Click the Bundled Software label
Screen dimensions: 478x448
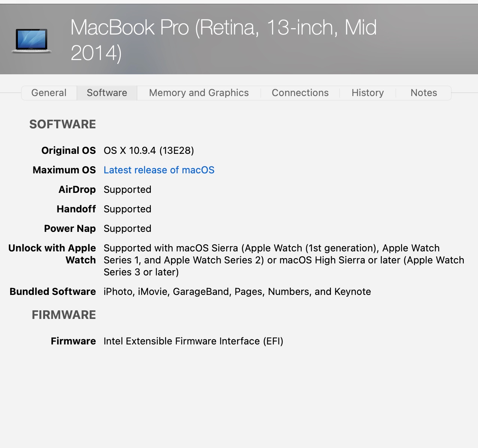pyautogui.click(x=53, y=292)
